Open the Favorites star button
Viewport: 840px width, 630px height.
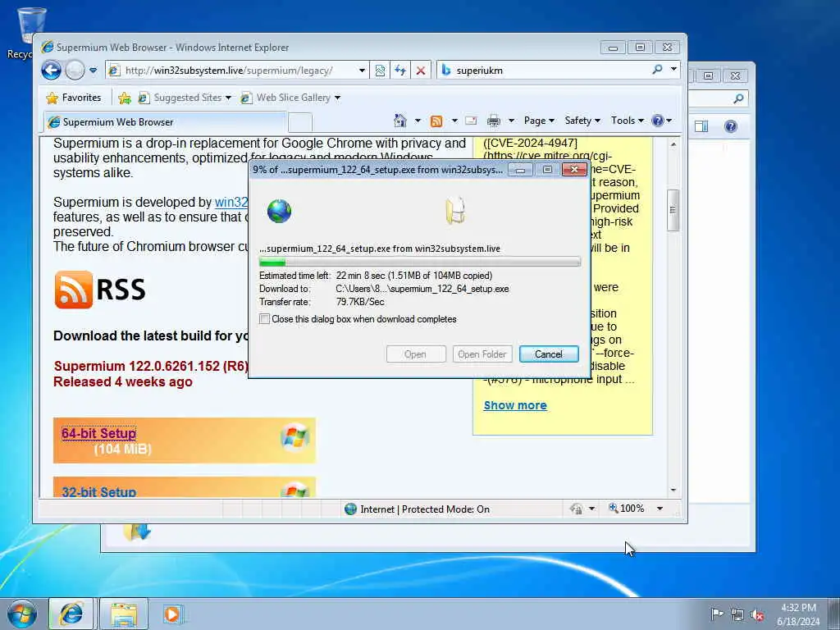coord(74,98)
